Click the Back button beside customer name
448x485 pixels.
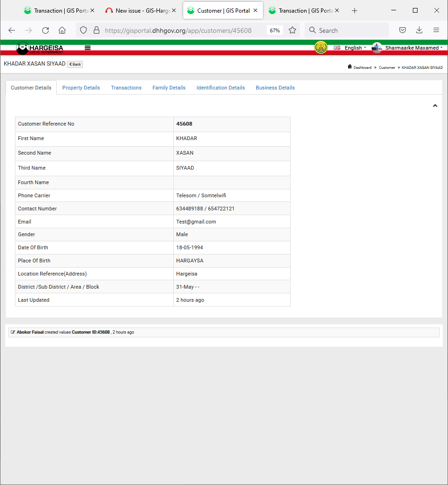(x=75, y=64)
